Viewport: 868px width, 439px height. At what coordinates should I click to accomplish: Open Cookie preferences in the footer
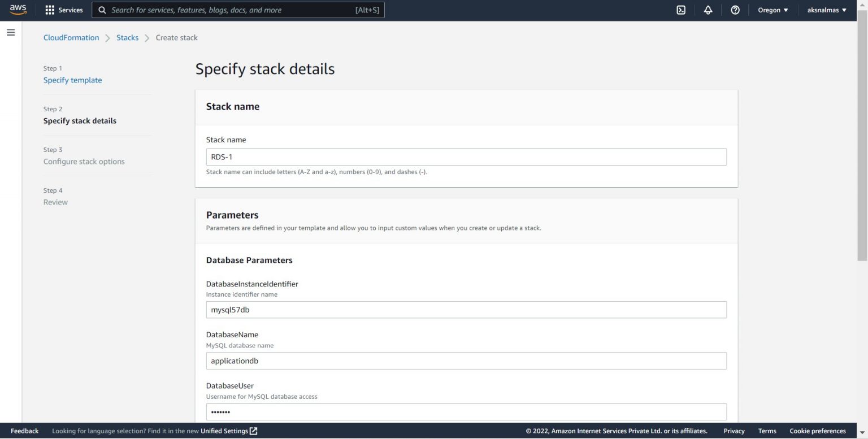tap(817, 431)
